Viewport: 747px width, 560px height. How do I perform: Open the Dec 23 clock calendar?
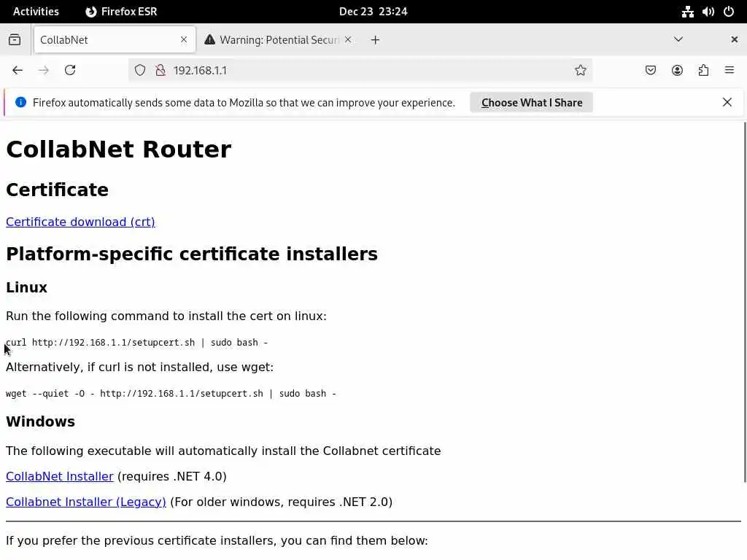(x=373, y=12)
